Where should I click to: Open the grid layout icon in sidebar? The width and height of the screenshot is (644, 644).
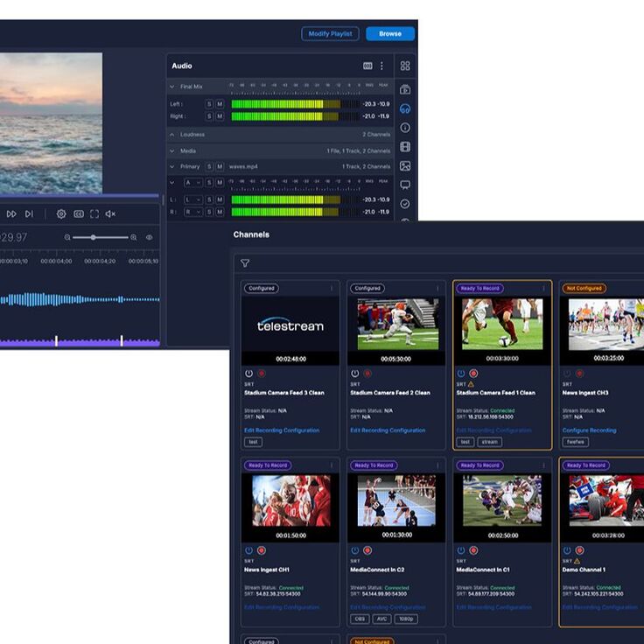[405, 66]
